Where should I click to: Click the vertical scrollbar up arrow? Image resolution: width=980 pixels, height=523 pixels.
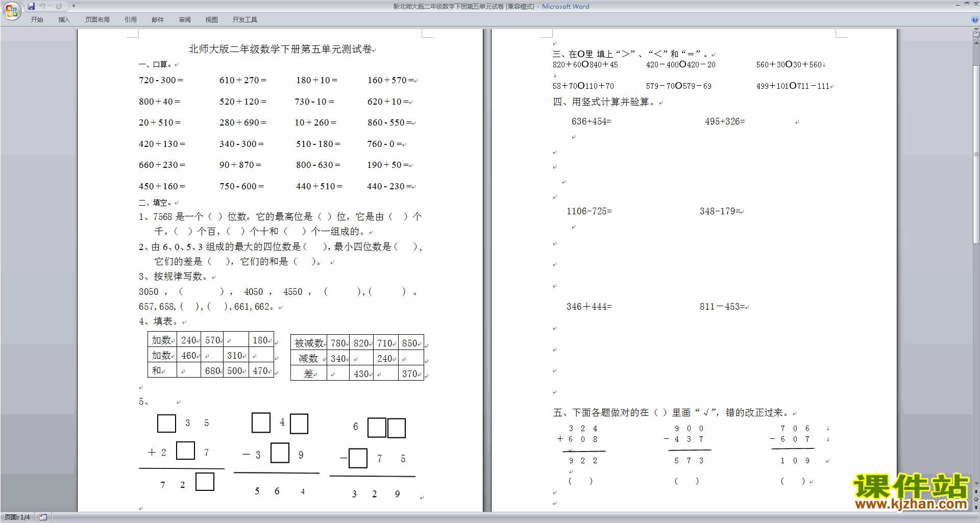(976, 42)
